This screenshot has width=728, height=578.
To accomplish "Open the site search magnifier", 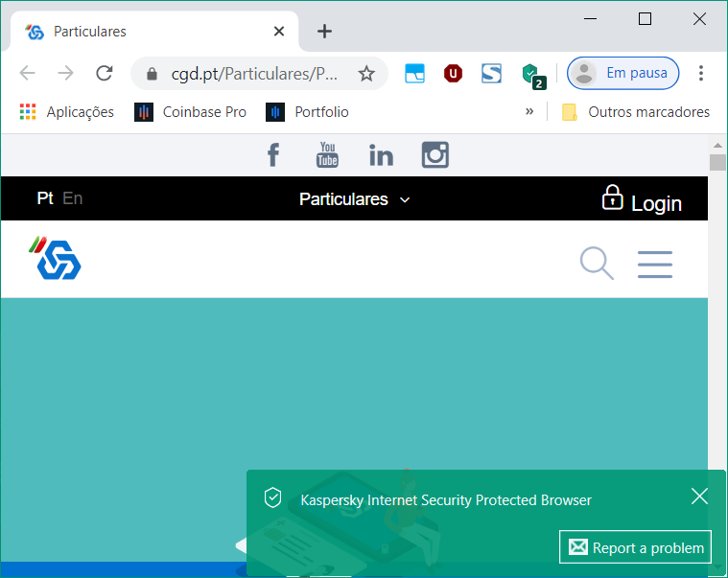I will [597, 263].
